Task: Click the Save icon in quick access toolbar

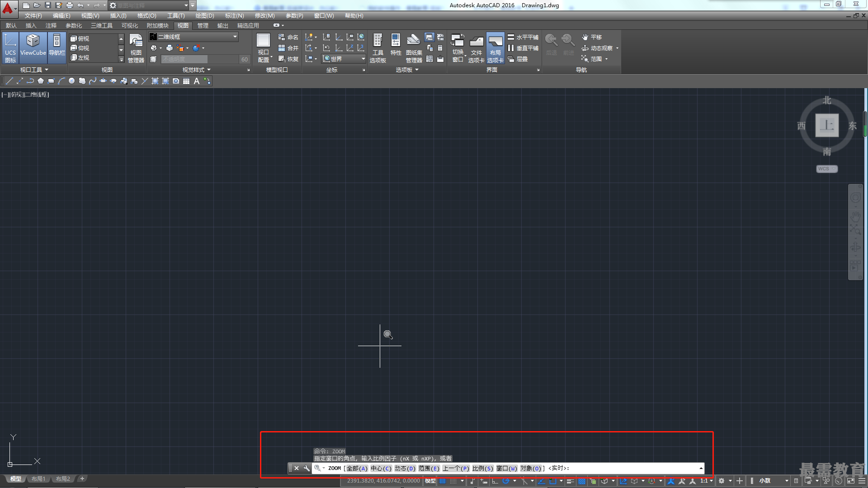Action: [48, 5]
